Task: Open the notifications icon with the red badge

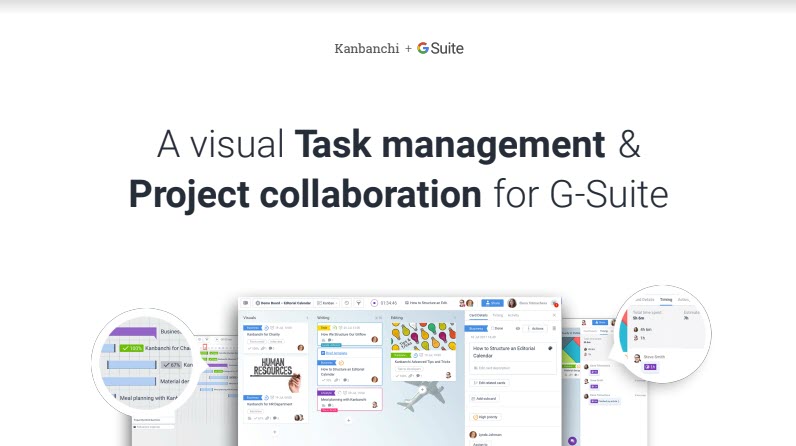Action: (x=555, y=303)
